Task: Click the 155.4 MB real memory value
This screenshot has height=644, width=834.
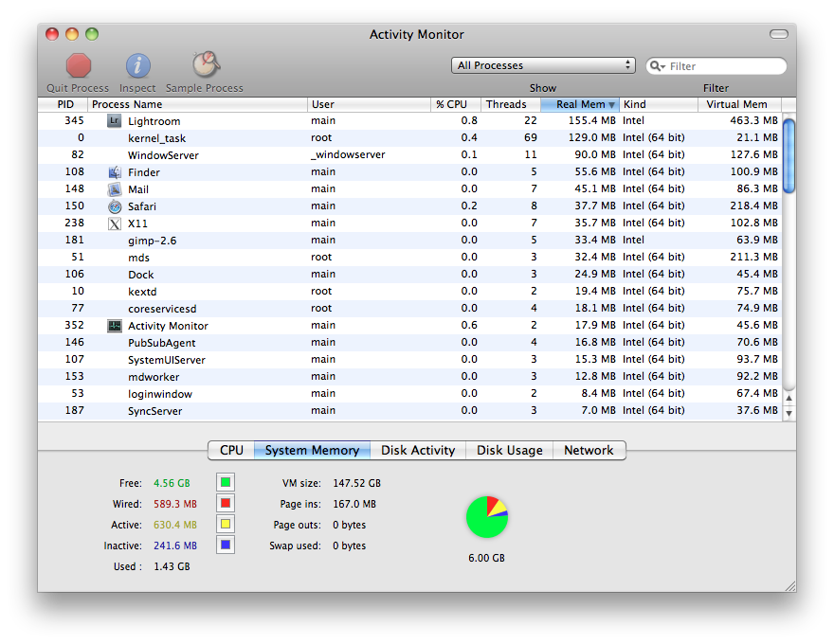Action: point(591,120)
